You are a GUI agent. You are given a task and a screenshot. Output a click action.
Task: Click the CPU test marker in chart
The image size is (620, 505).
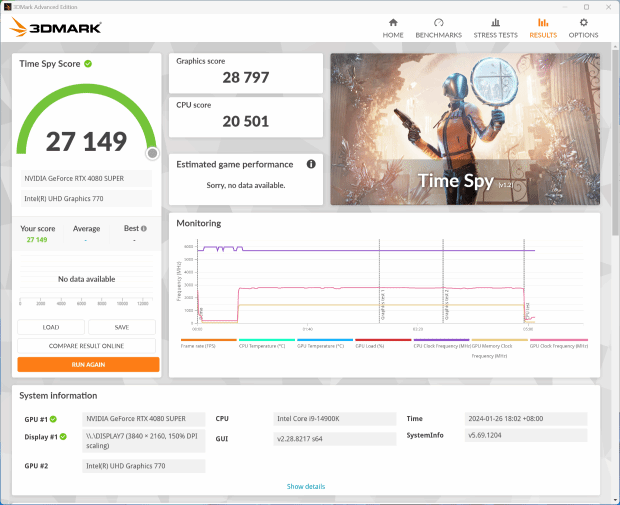coord(527,310)
